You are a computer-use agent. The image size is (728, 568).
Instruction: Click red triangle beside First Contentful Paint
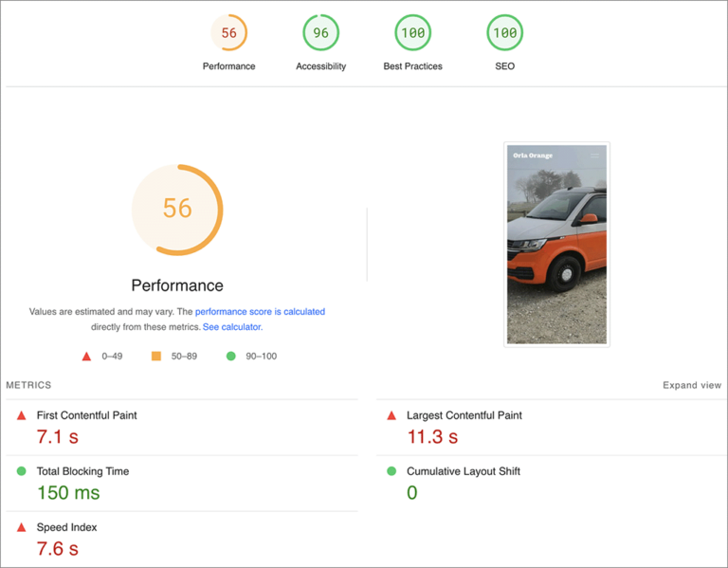(x=22, y=415)
